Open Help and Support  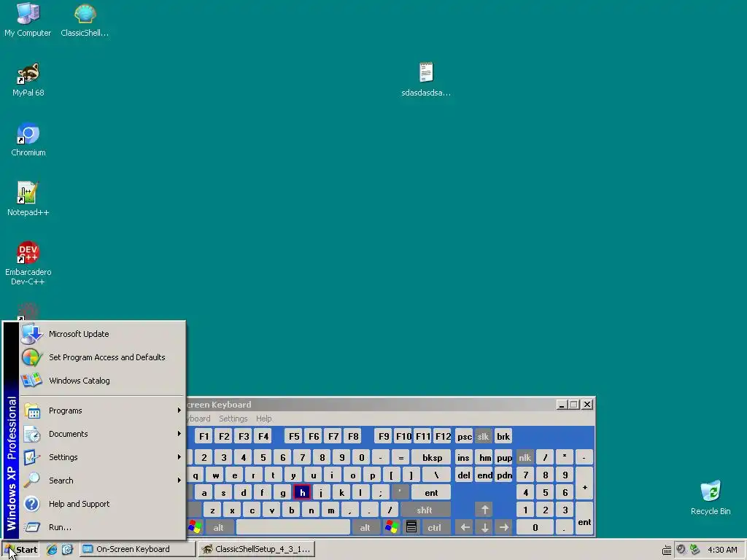[x=102, y=504]
